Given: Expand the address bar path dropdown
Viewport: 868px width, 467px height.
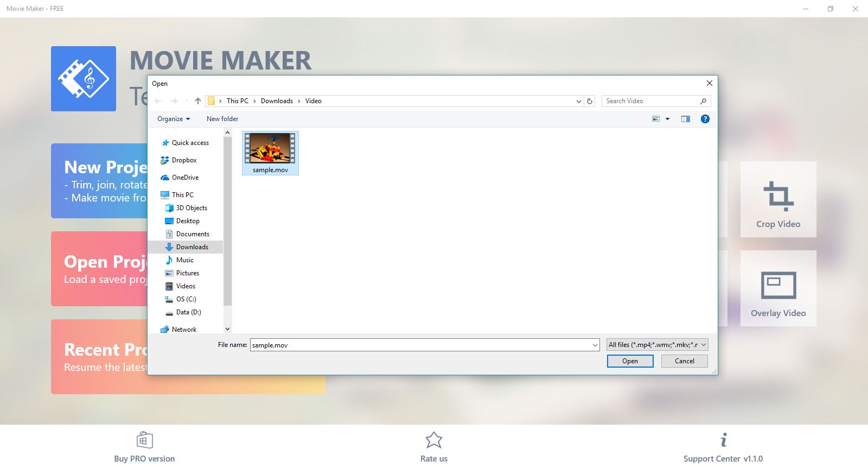Looking at the screenshot, I should pos(579,101).
